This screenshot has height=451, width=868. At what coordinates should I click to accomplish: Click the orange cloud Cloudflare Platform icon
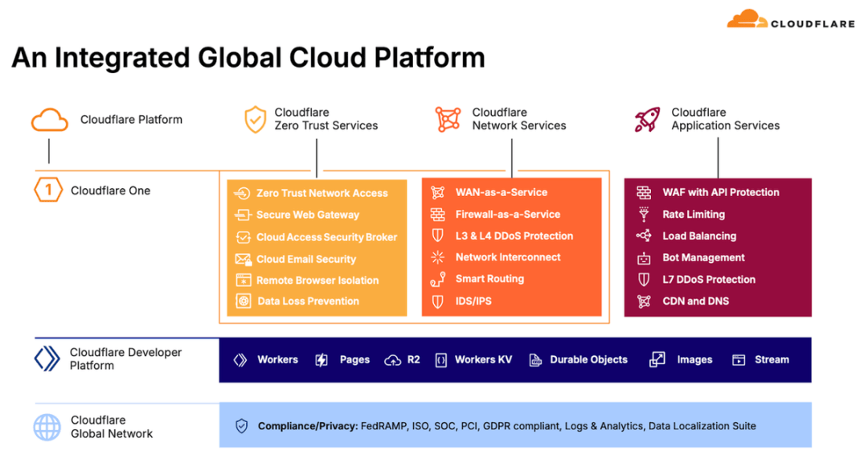pos(50,120)
